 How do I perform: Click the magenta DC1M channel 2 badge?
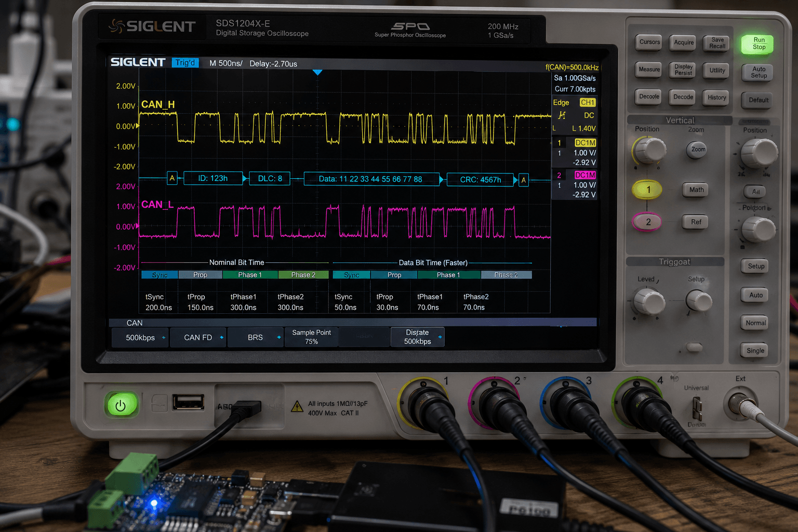[585, 175]
